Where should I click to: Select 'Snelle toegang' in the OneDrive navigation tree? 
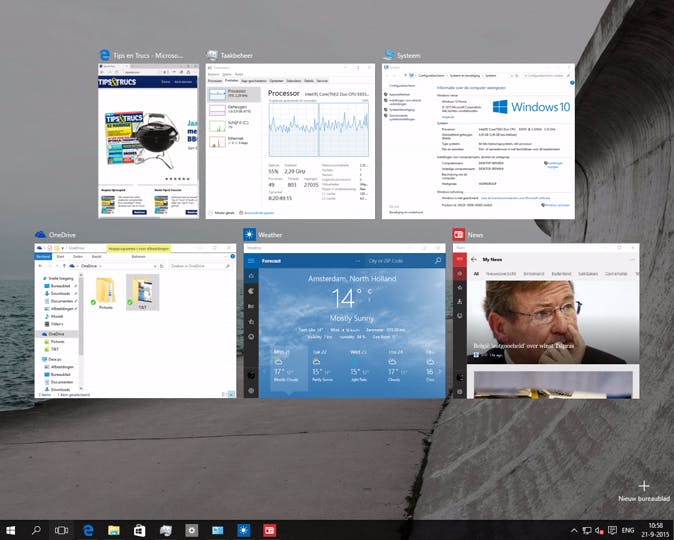pos(58,278)
